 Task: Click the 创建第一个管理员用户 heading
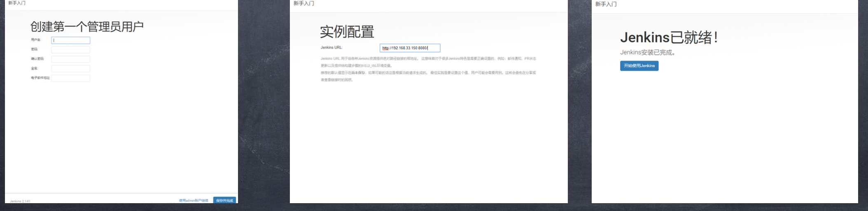pos(87,27)
